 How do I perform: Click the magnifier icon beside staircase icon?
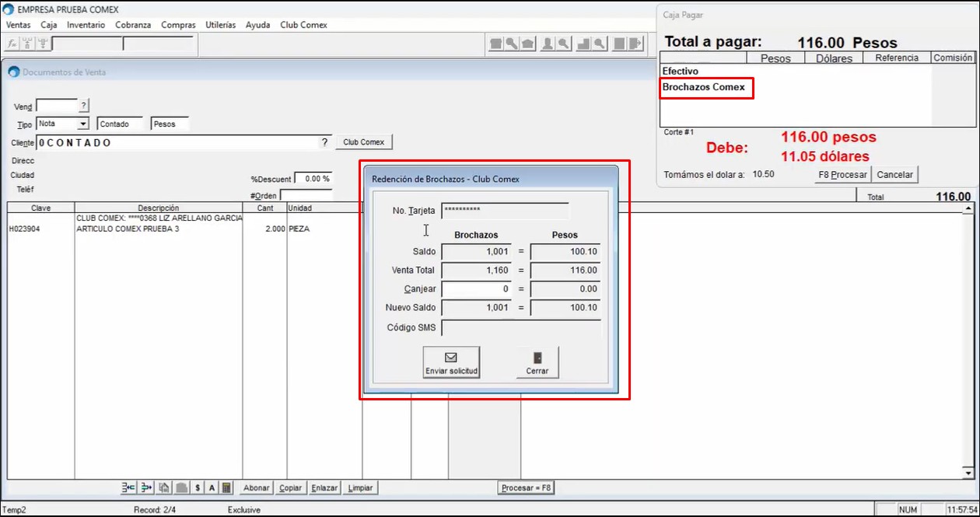600,44
